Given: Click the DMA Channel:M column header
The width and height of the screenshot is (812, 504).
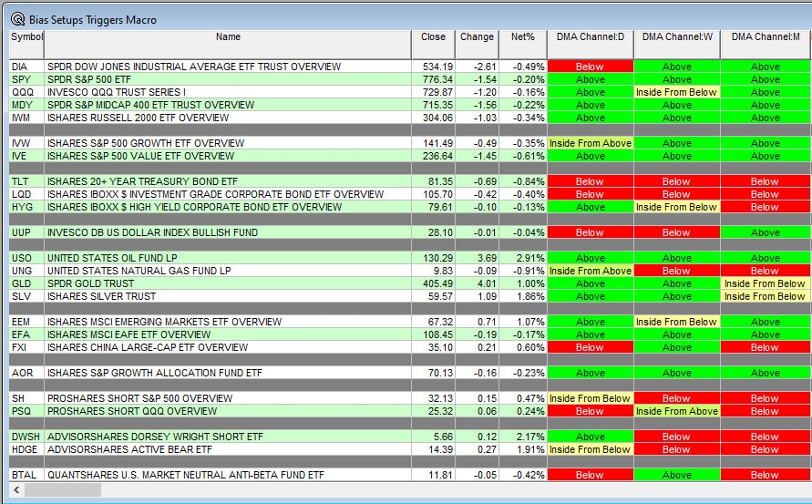Looking at the screenshot, I should coord(766,45).
